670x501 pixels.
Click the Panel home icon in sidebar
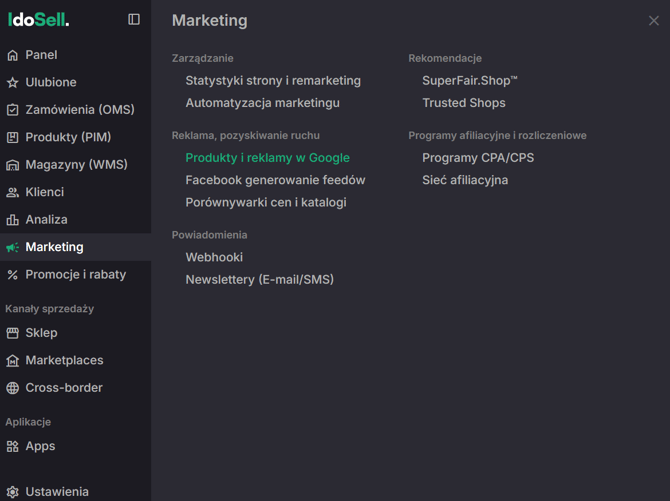(13, 55)
